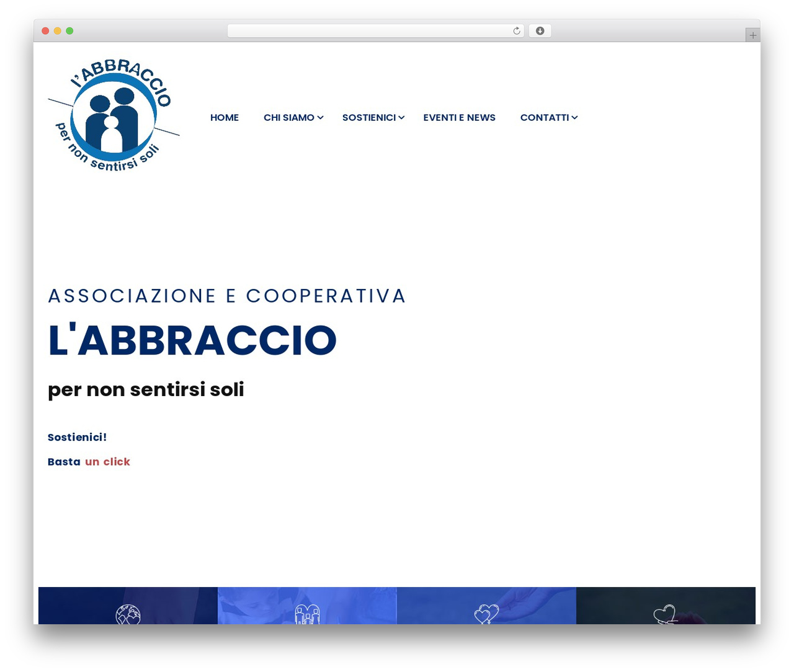Go to the Home menu item
This screenshot has height=672, width=794.
click(225, 117)
